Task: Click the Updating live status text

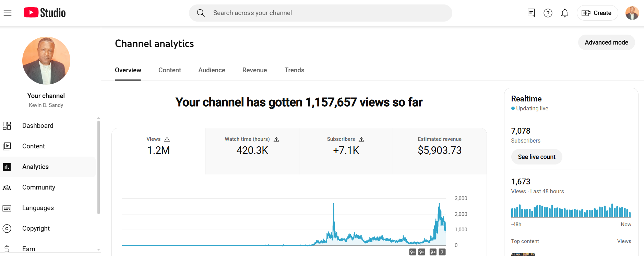Action: [x=532, y=109]
